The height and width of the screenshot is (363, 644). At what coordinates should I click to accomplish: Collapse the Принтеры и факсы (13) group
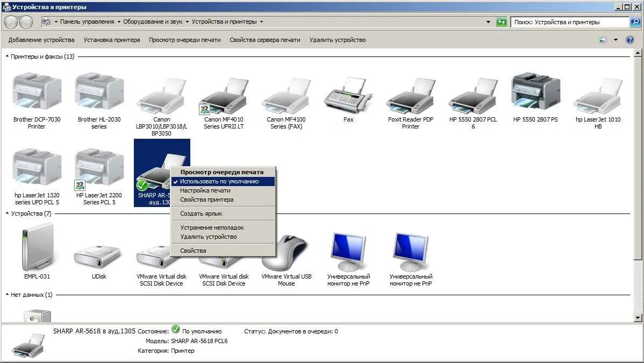(7, 56)
